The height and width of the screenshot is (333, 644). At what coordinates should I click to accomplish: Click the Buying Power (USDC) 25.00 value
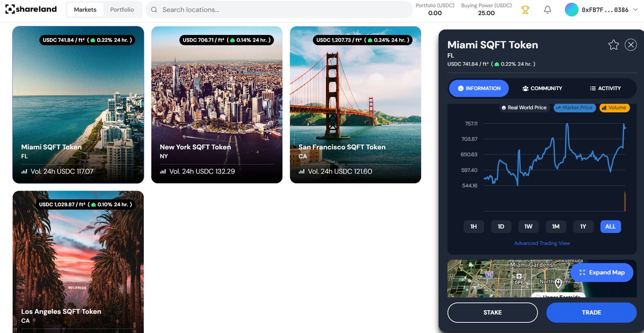coord(486,9)
